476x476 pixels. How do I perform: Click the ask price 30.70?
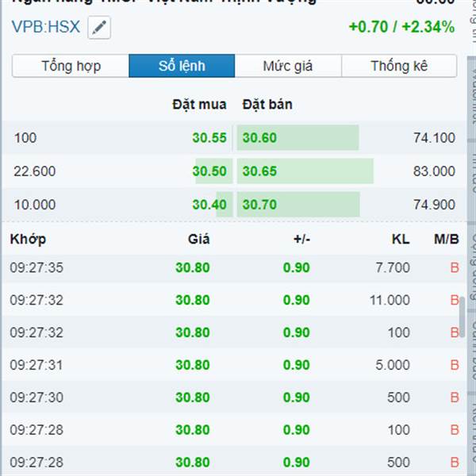tap(259, 205)
